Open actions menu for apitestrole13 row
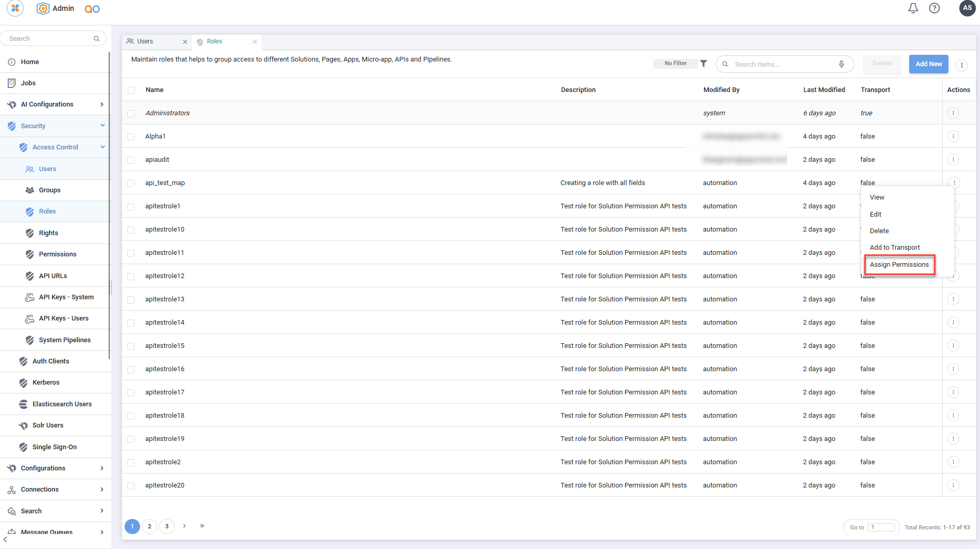 pos(953,299)
